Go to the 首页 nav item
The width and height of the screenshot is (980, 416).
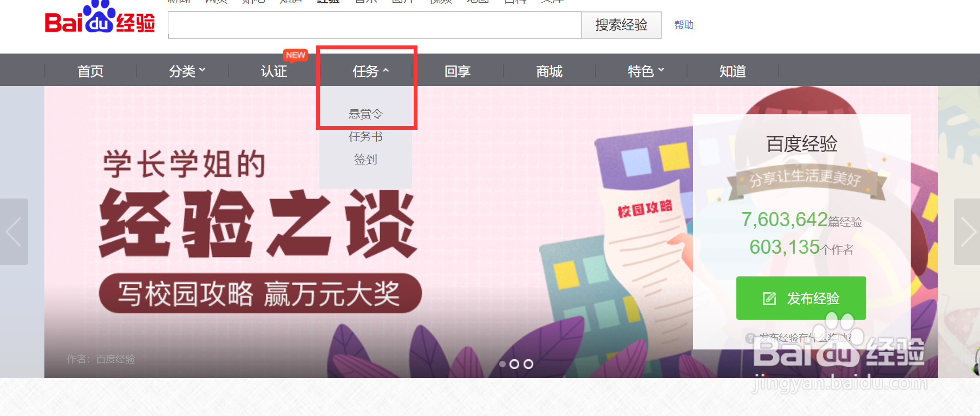tap(90, 71)
